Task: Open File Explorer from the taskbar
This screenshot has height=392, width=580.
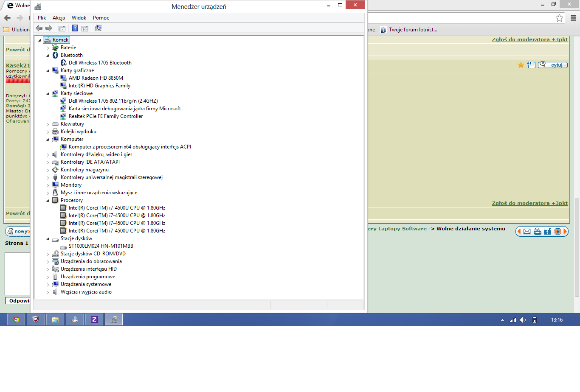Action: click(55, 319)
